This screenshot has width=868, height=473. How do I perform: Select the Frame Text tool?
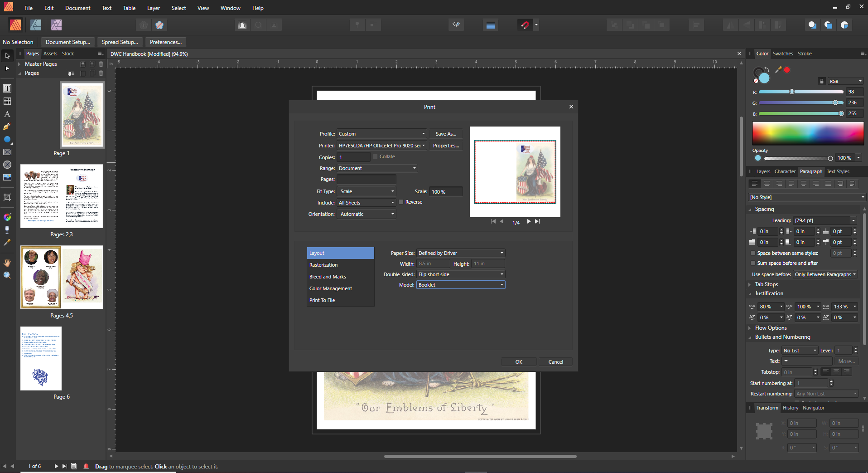tap(7, 88)
